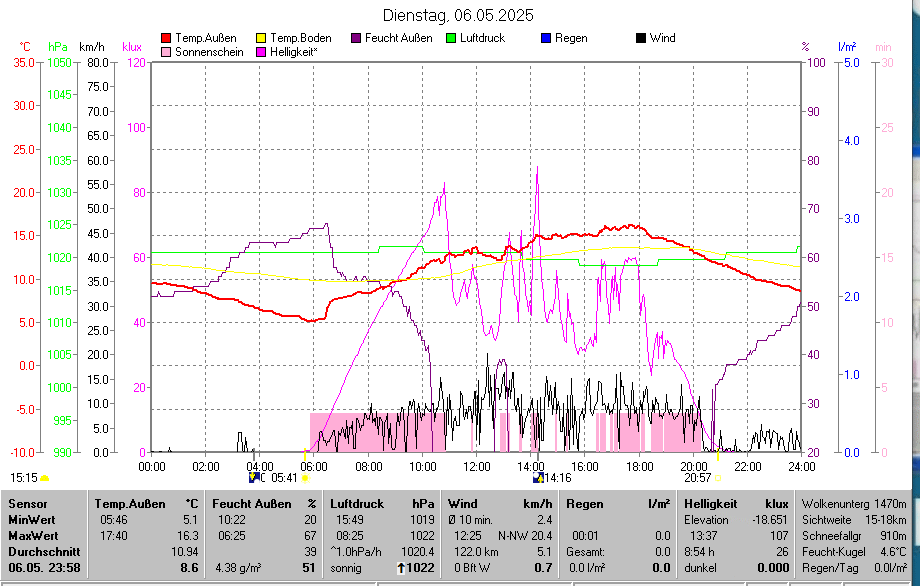Click the 'Ø 10 min.' wind label
The height and width of the screenshot is (586, 920).
click(x=470, y=520)
